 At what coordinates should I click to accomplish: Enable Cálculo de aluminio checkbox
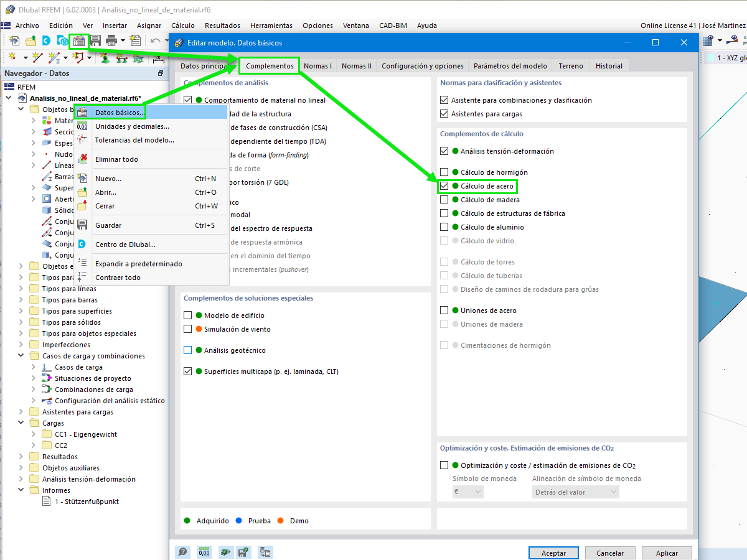(444, 227)
